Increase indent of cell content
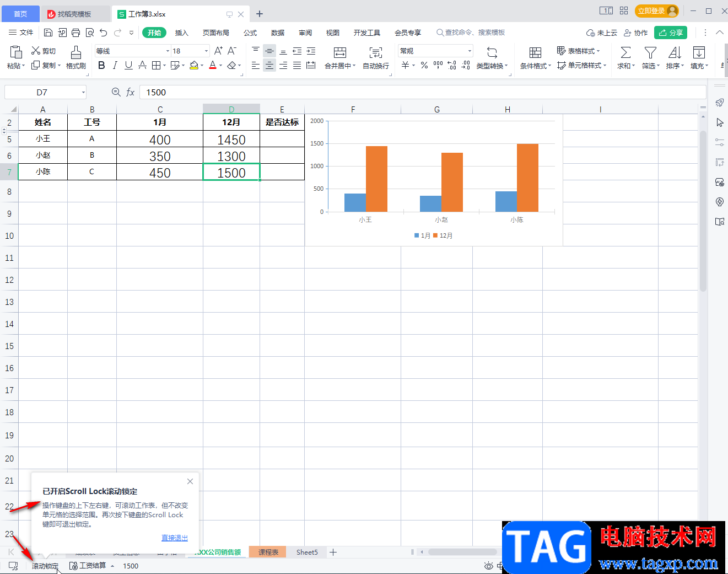Screen dimensions: 728x574 [311, 51]
